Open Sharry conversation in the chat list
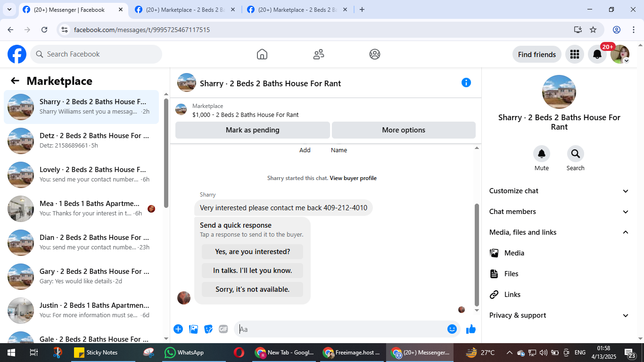This screenshot has height=362, width=644. [81, 107]
